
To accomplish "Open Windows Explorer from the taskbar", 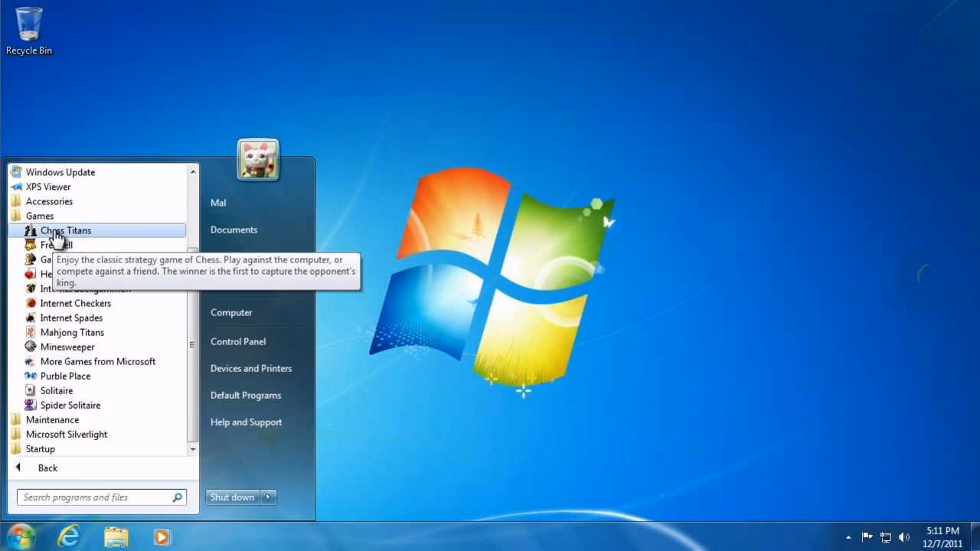I will 116,536.
